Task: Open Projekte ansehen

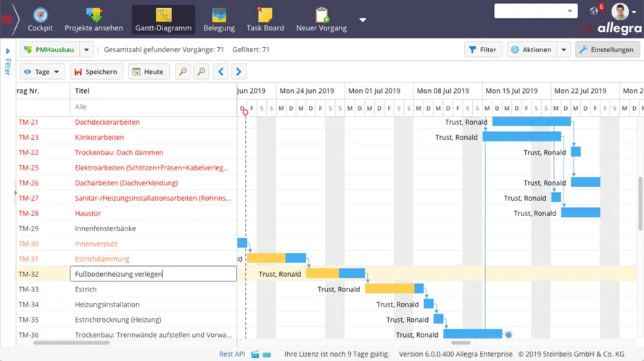Action: tap(94, 20)
